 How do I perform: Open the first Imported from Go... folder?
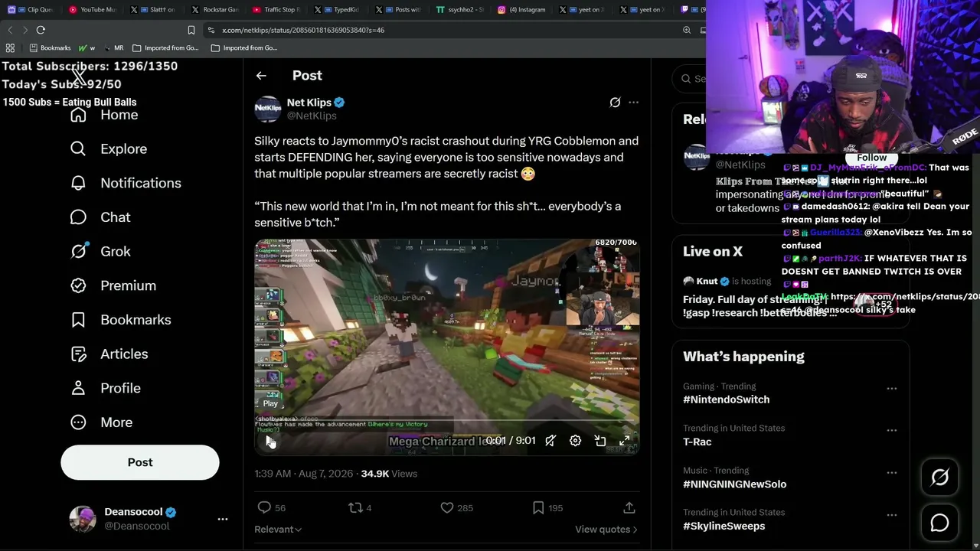165,47
